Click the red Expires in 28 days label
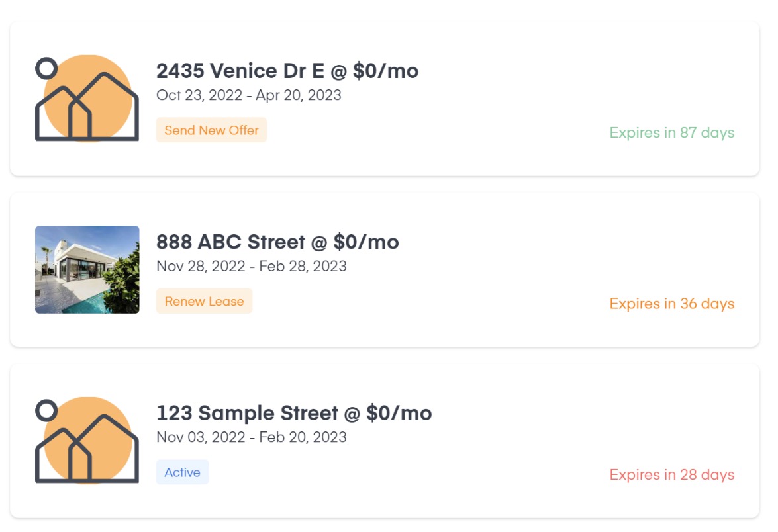Screen dimensions: 778x532 (x=672, y=475)
